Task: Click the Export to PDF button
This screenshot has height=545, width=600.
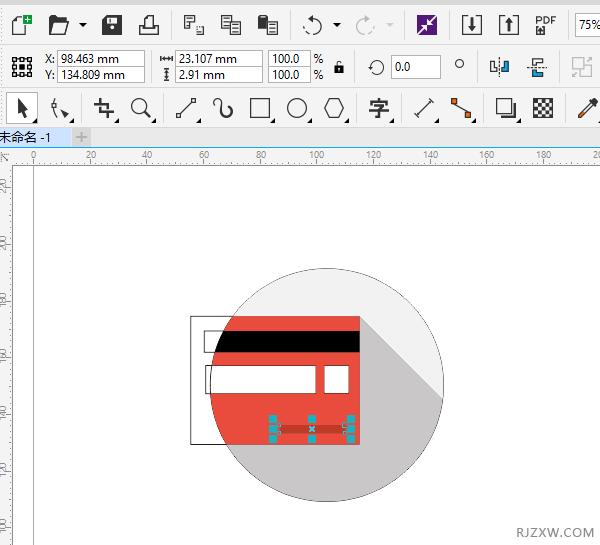Action: 545,24
